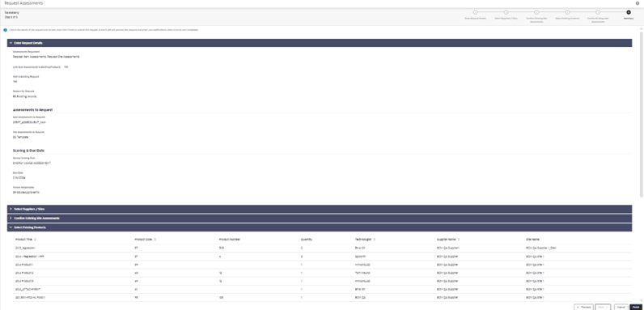
Task: Go to Confirm Existing Site Assessments wizard step
Action: point(536,12)
